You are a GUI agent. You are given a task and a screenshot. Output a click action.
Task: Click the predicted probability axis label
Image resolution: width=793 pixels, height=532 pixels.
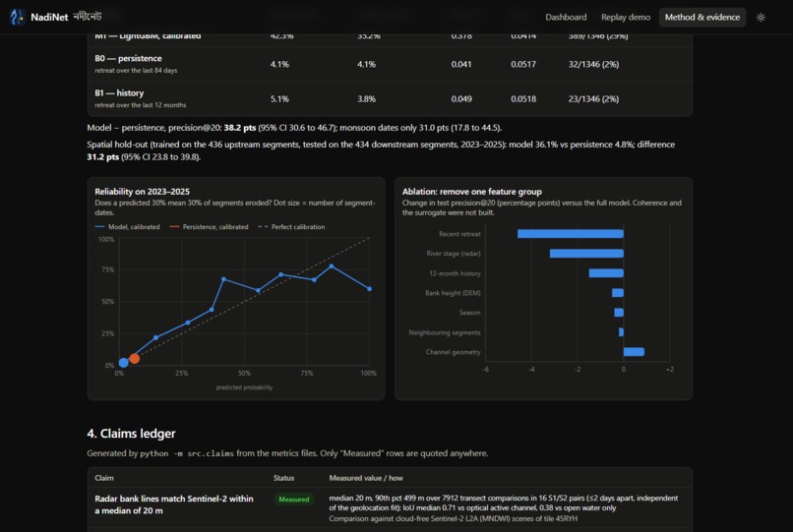click(244, 387)
